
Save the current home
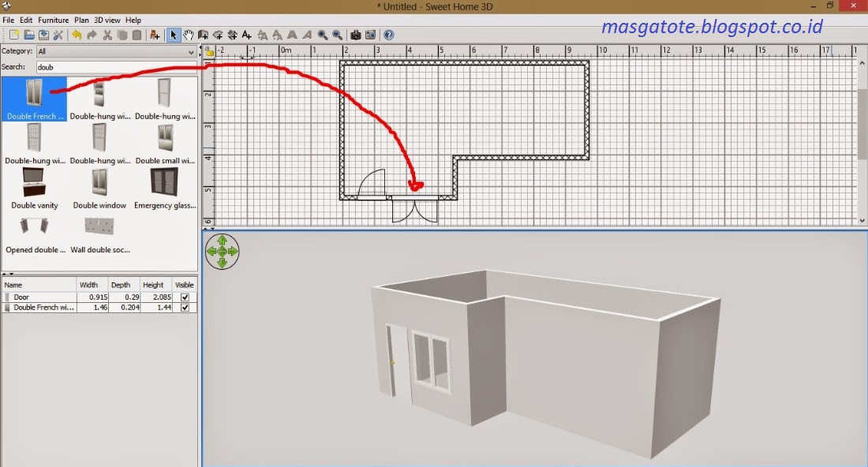pos(46,35)
